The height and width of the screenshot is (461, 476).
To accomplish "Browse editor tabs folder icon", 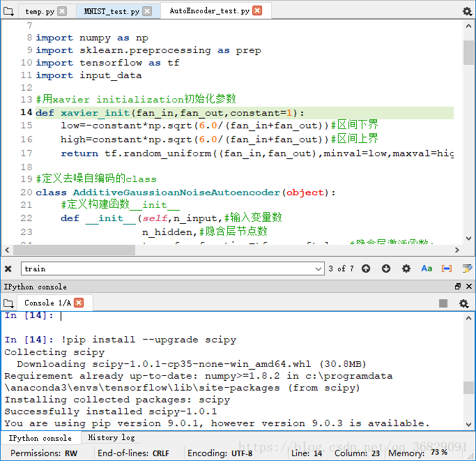I will (x=9, y=11).
